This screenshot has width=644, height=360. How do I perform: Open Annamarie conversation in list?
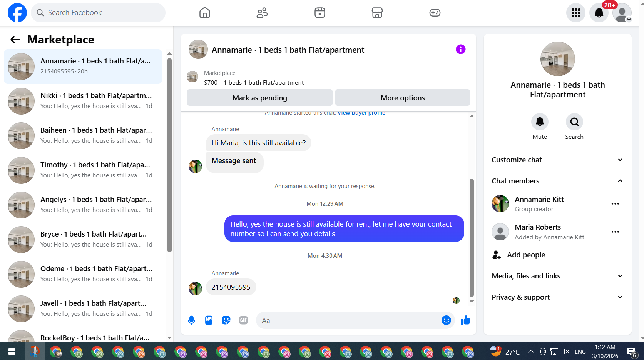pyautogui.click(x=83, y=67)
